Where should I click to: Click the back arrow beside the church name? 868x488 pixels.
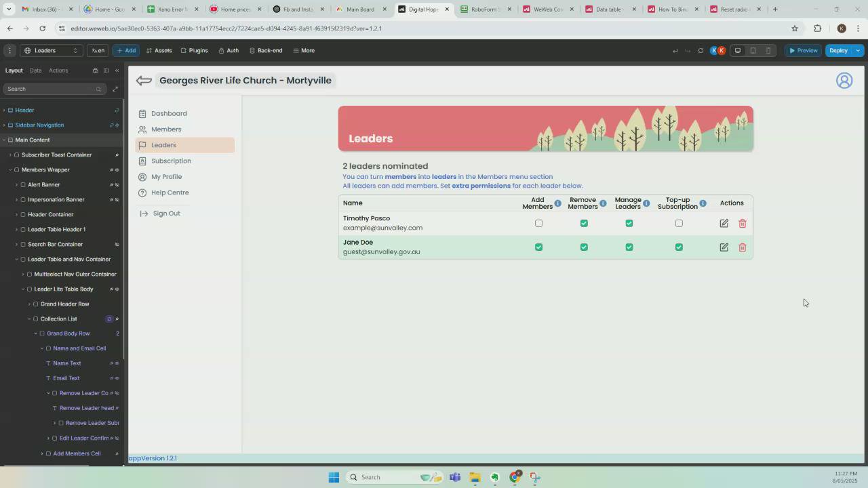coord(143,81)
